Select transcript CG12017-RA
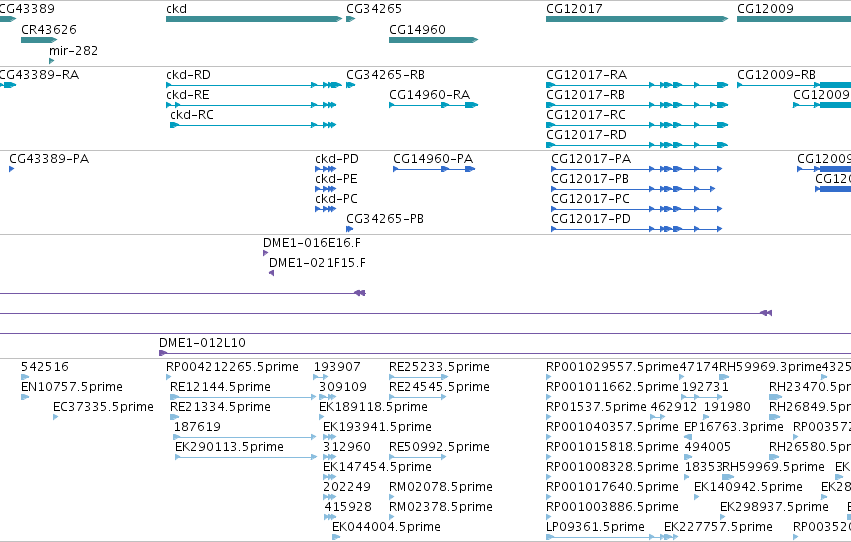The width and height of the screenshot is (851, 542). point(637,85)
